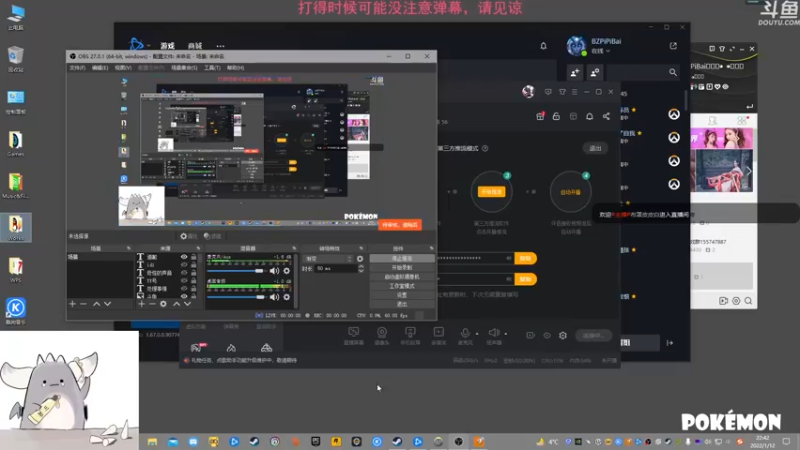Toggle visibility eye of fourth text source
The width and height of the screenshot is (800, 450).
tap(184, 280)
